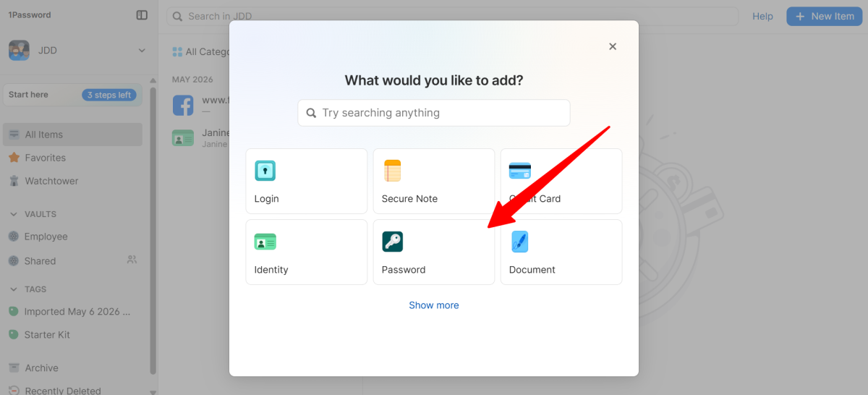Image resolution: width=868 pixels, height=395 pixels.
Task: Click the Facebook logo icon
Action: [183, 106]
